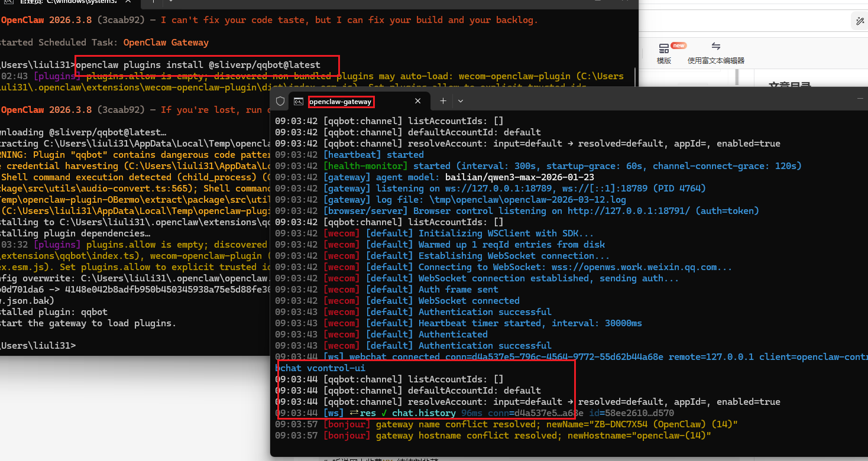
Task: Open the http://127.0.0.1:18791/ browser control URL
Action: tap(629, 211)
